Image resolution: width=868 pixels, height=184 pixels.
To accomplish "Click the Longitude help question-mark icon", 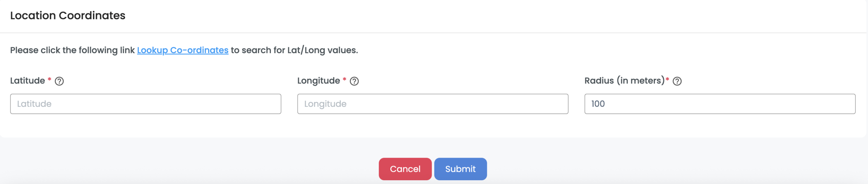I will (x=354, y=81).
